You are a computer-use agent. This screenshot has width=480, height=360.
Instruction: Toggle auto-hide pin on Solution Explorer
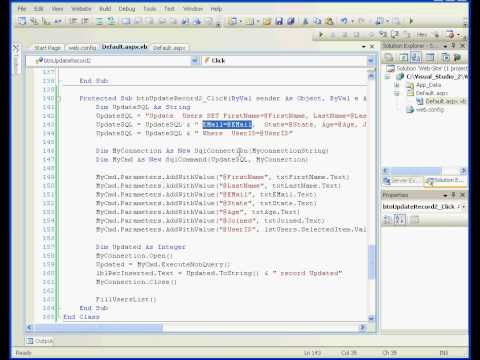[x=454, y=45]
